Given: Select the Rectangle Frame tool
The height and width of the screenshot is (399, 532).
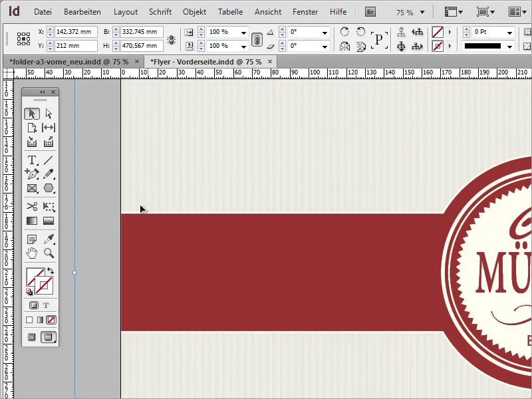Looking at the screenshot, I should 32,188.
